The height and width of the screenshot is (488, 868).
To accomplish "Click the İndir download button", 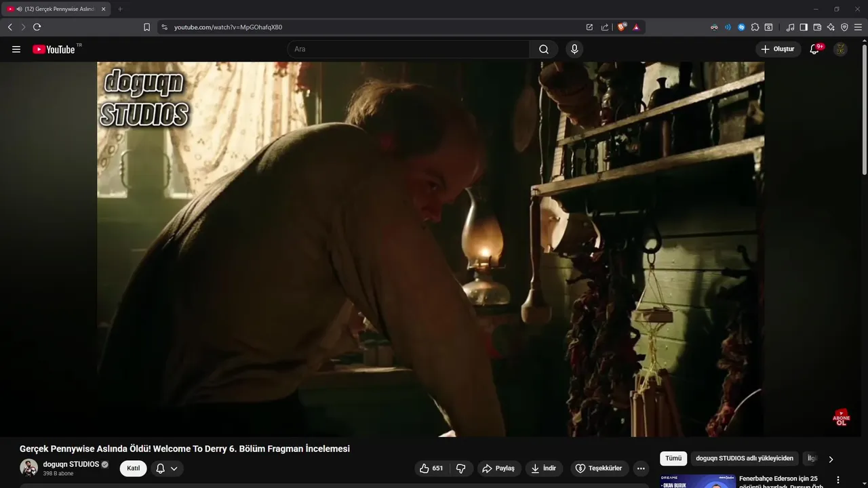I will 544,468.
